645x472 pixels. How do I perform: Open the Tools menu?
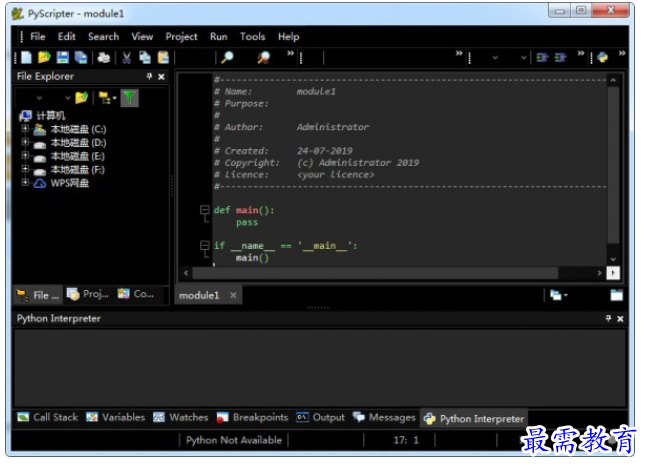point(252,37)
